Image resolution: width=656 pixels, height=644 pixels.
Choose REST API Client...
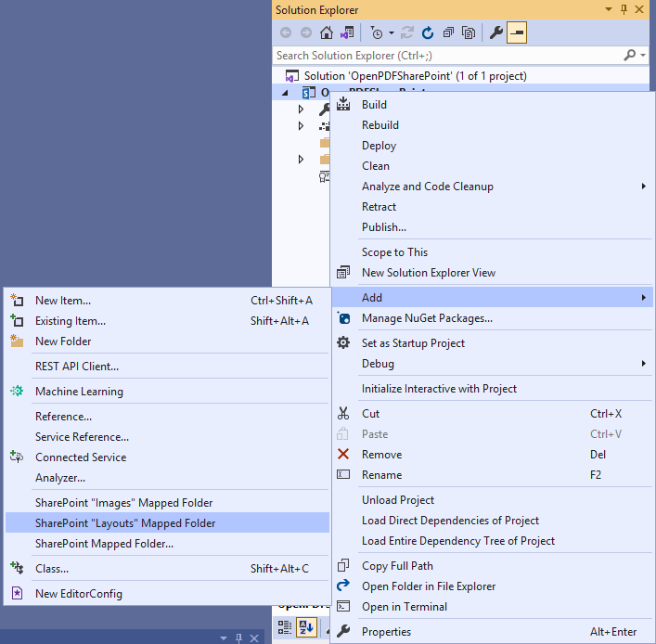tap(167, 367)
